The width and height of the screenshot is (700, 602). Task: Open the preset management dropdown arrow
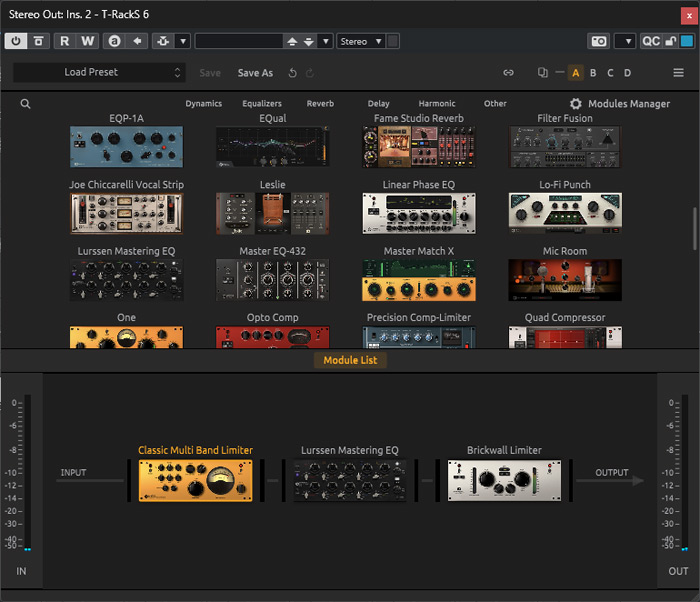click(x=326, y=41)
